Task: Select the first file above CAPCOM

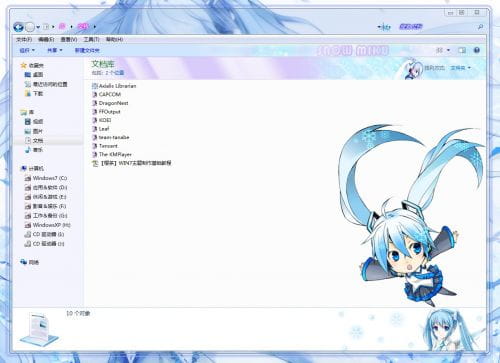Action: (x=114, y=86)
